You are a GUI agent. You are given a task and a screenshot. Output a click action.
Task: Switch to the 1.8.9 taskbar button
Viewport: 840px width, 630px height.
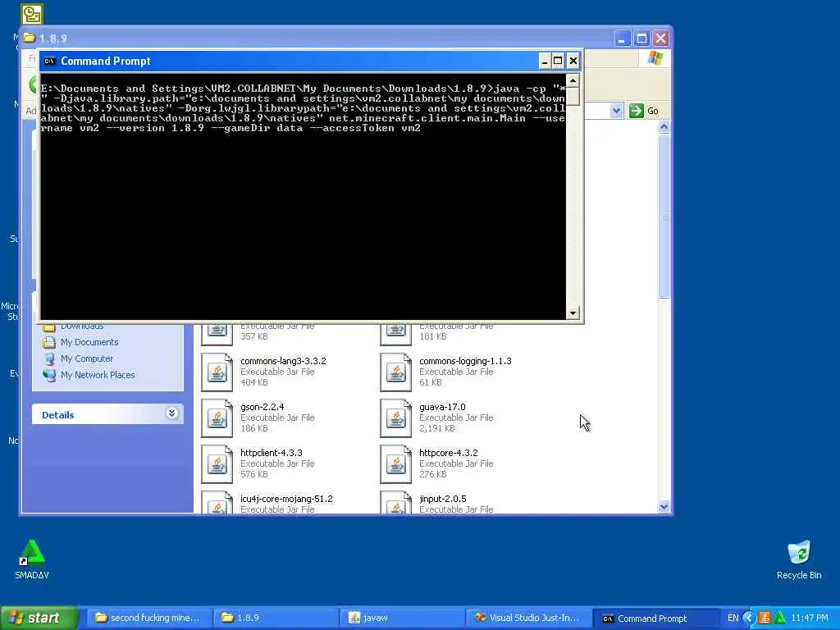[276, 618]
